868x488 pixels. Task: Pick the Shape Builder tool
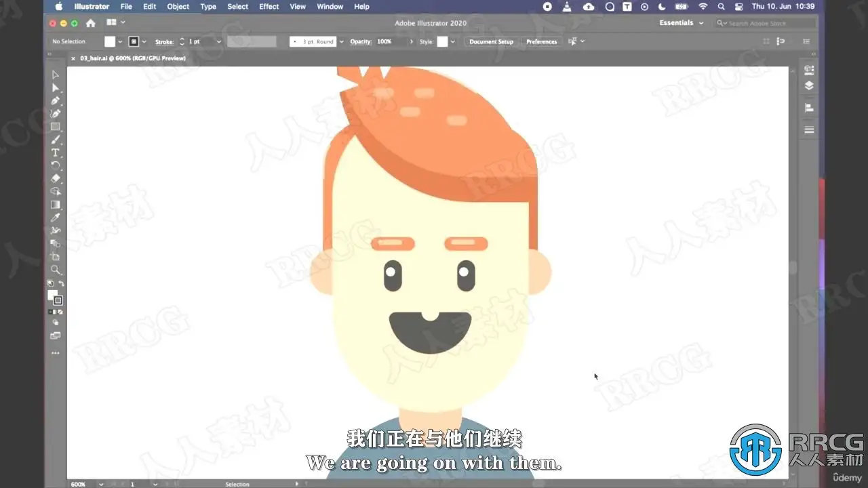click(56, 192)
